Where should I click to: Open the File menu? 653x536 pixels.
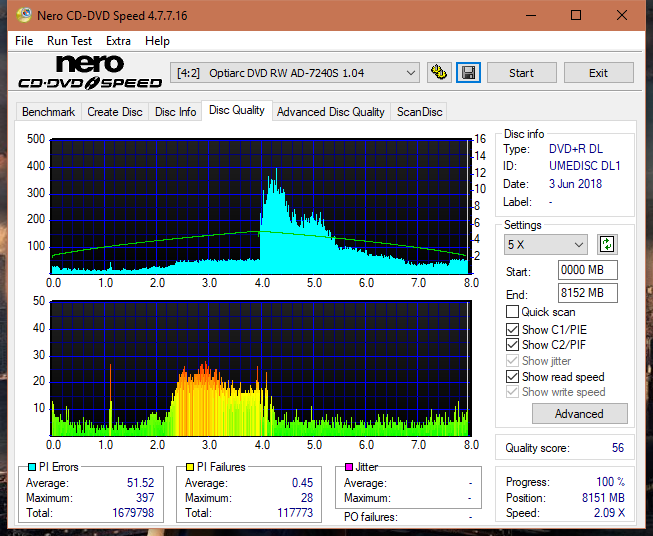pyautogui.click(x=24, y=41)
